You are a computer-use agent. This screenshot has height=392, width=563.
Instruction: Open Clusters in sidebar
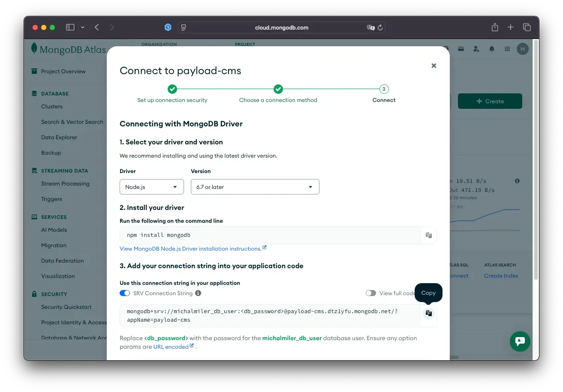[52, 106]
